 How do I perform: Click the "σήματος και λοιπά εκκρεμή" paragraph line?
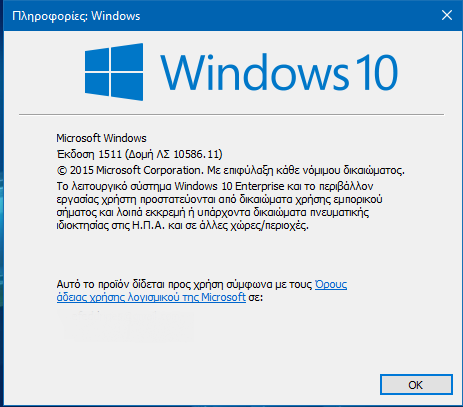coord(213,213)
